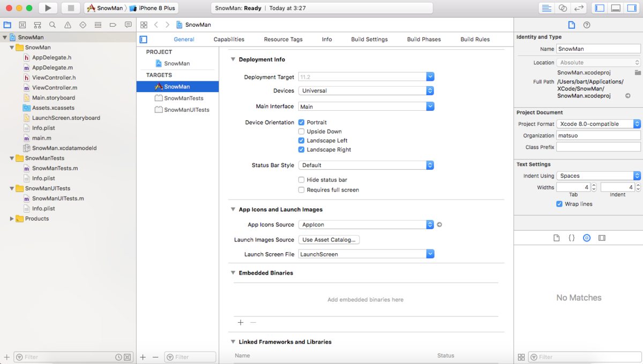Add an embedded binary with plus
Image resolution: width=643 pixels, height=364 pixels.
tap(241, 323)
